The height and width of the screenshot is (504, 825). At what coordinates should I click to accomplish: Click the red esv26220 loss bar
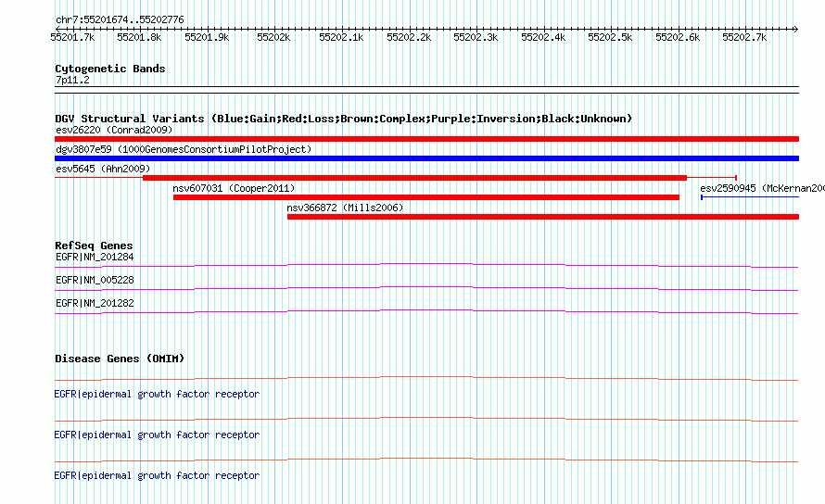point(426,139)
